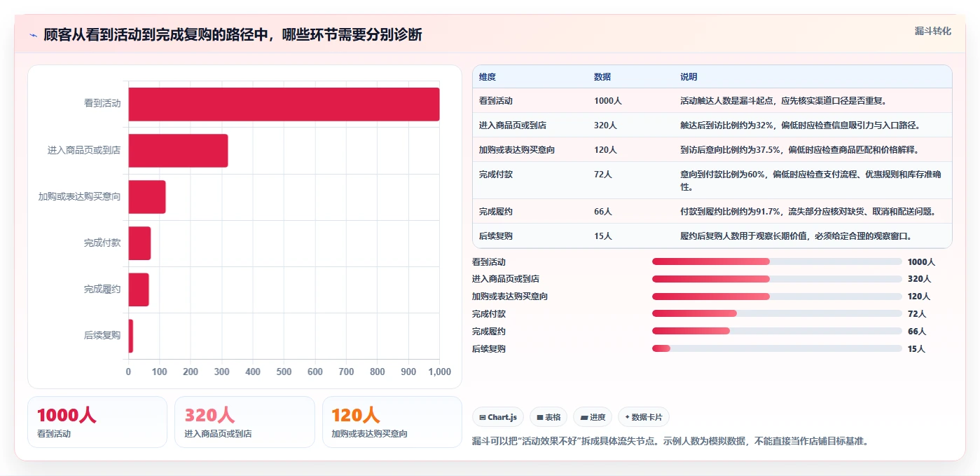Click the page title 顾客从看到活动到完成复购的路径中
The image size is (980, 476).
(x=233, y=35)
